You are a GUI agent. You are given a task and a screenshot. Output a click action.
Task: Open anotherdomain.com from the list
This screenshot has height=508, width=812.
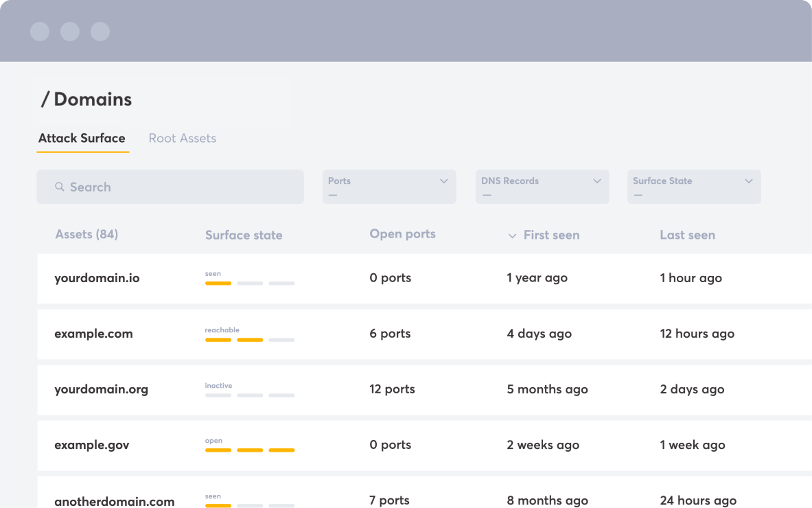pyautogui.click(x=114, y=501)
